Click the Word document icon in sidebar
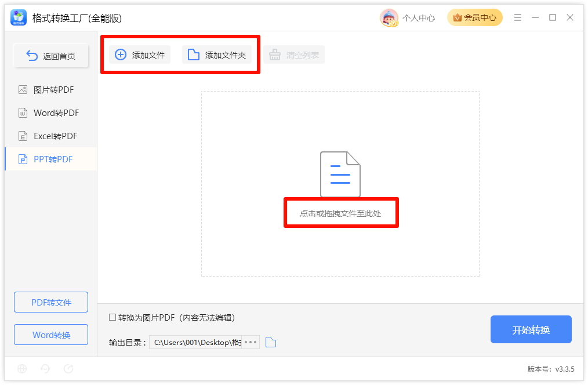Viewport: 588px width, 385px height. [x=23, y=113]
